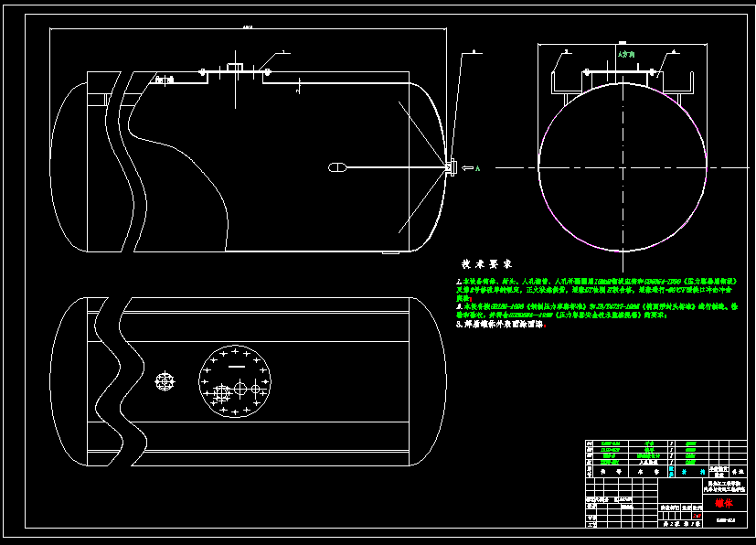Click the 技术要求 heading text

point(486,264)
